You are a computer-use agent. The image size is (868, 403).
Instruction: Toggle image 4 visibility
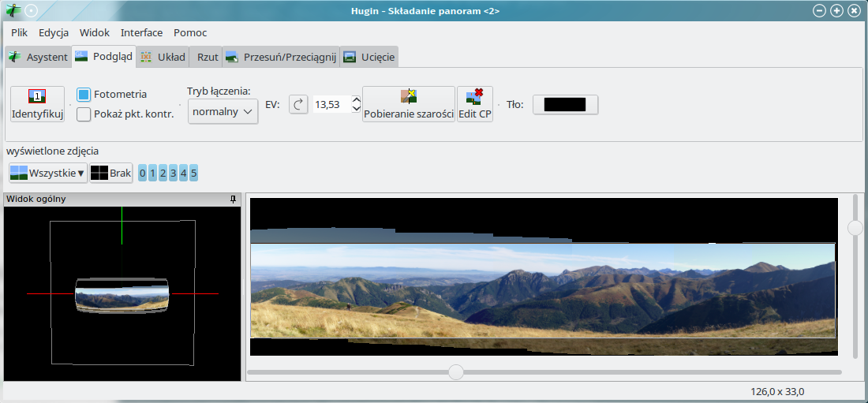[x=183, y=174]
